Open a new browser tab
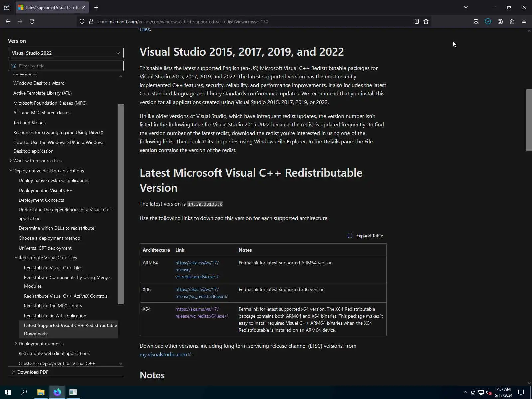This screenshot has height=399, width=532. tap(96, 7)
